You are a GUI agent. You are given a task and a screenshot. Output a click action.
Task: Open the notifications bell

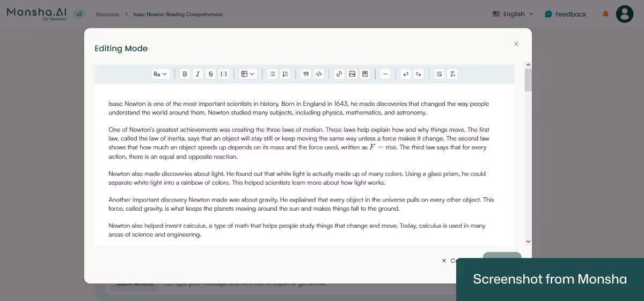click(x=605, y=14)
